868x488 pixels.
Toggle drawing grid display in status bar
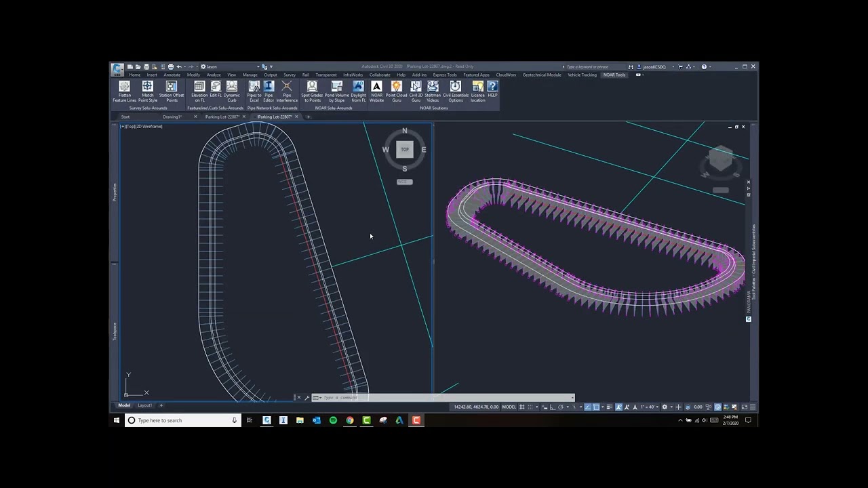pos(521,407)
